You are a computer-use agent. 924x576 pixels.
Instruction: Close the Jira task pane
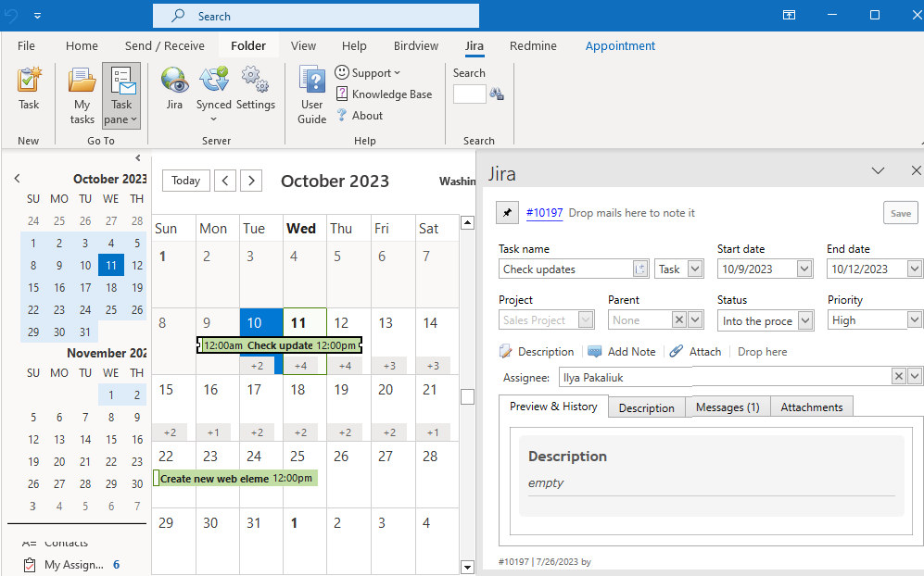tap(916, 170)
